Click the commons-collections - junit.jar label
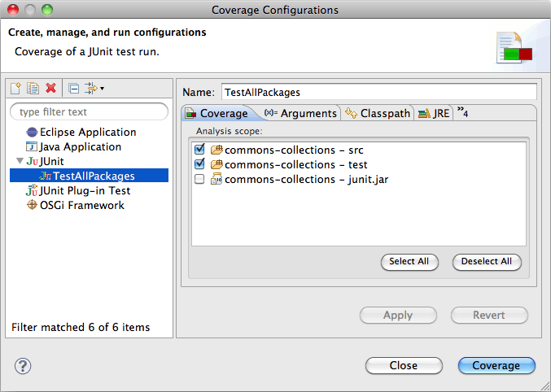The height and width of the screenshot is (392, 551). 306,180
